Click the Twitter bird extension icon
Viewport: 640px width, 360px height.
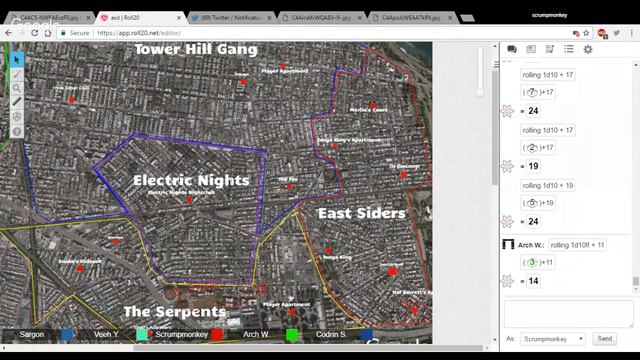tap(617, 33)
